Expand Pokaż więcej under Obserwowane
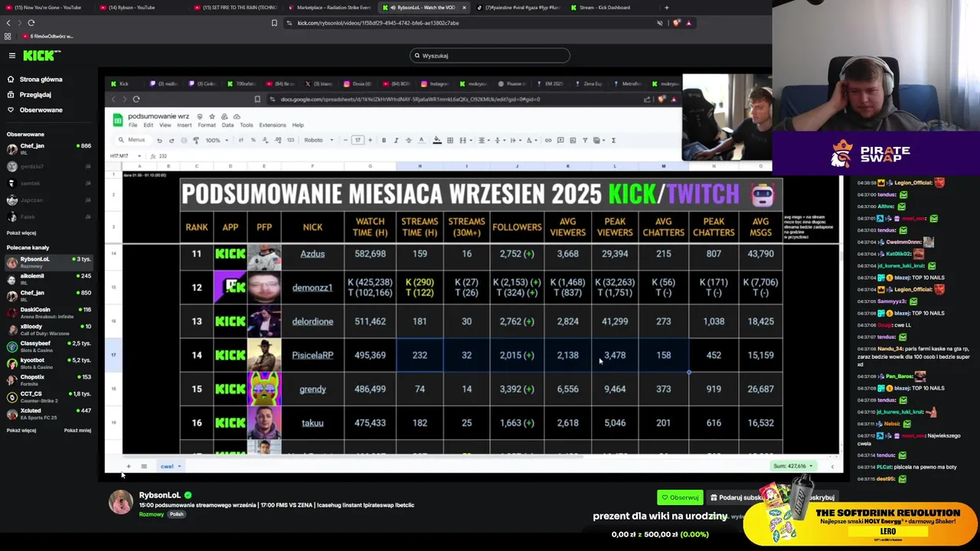Image resolution: width=980 pixels, height=551 pixels. pos(21,233)
